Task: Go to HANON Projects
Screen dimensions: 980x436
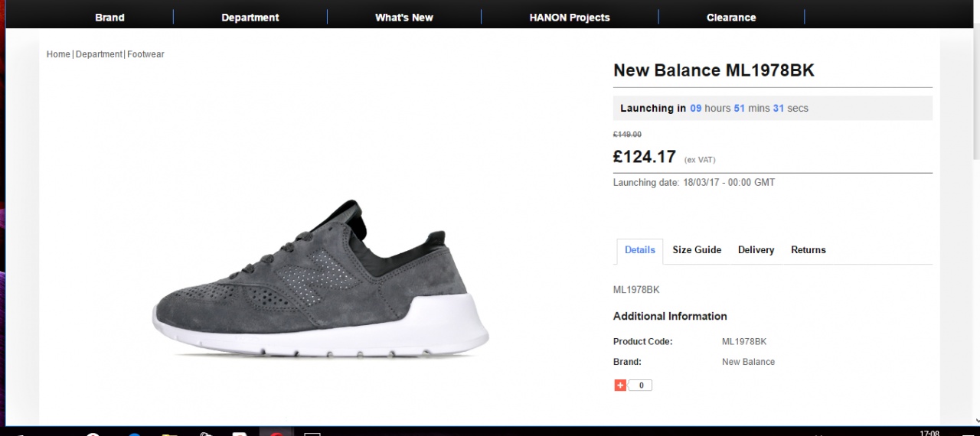Action: coord(570,17)
